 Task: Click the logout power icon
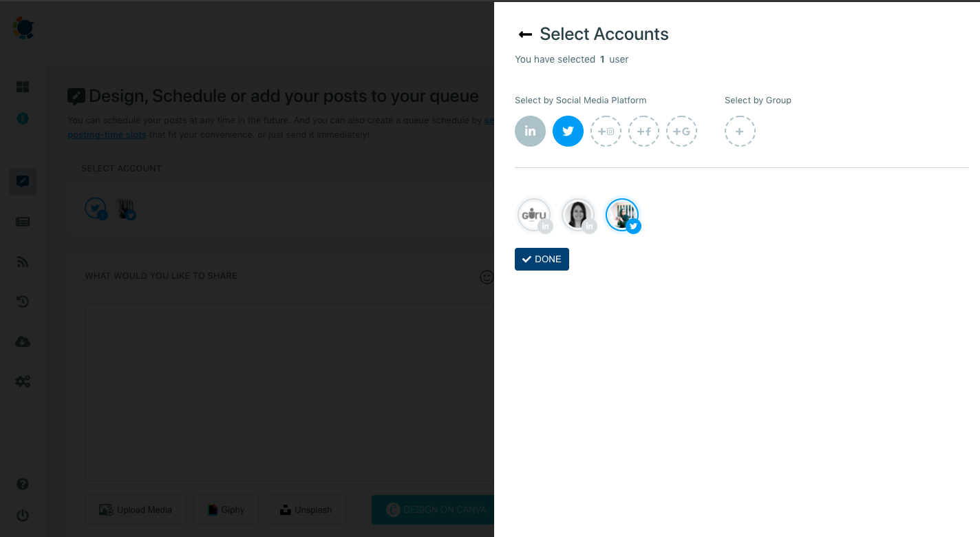pos(23,516)
